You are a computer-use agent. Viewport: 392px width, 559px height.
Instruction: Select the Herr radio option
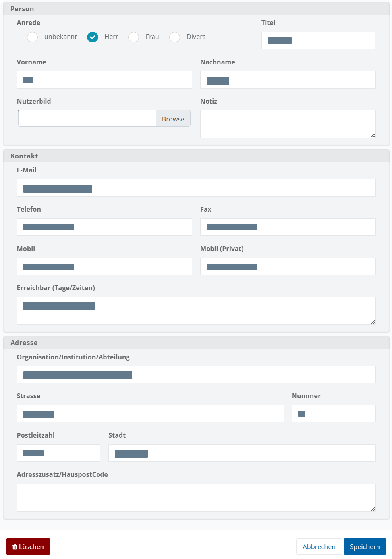[93, 37]
